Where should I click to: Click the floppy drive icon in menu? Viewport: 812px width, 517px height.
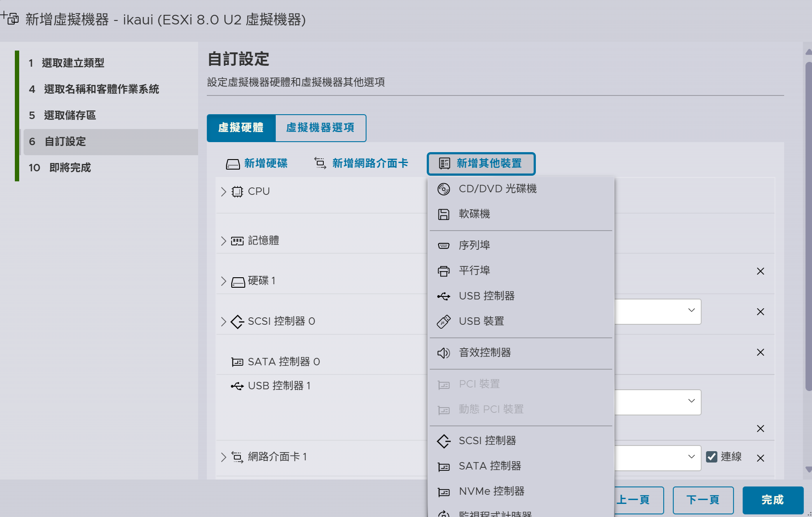pos(443,214)
